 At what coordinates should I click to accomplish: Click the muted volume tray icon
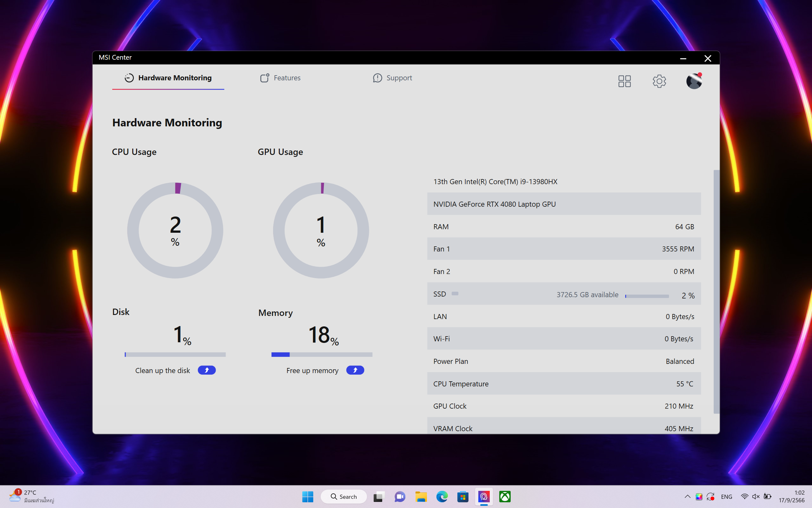click(756, 497)
